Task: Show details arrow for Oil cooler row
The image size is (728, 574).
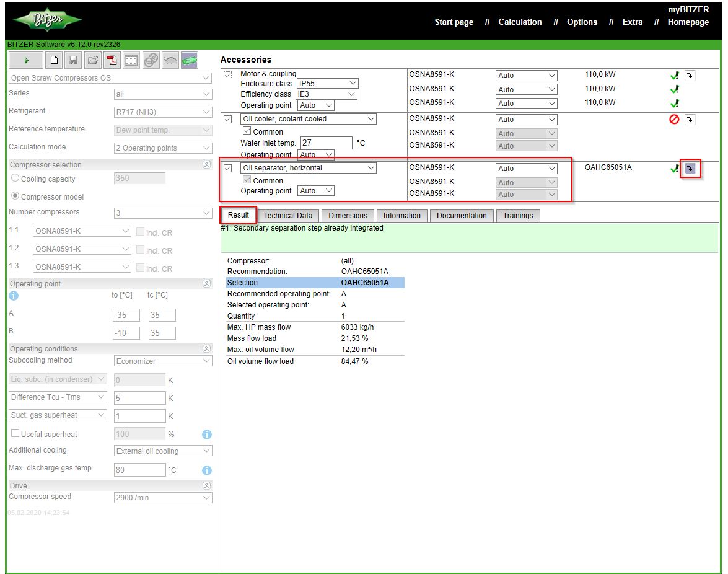Action: click(x=690, y=119)
